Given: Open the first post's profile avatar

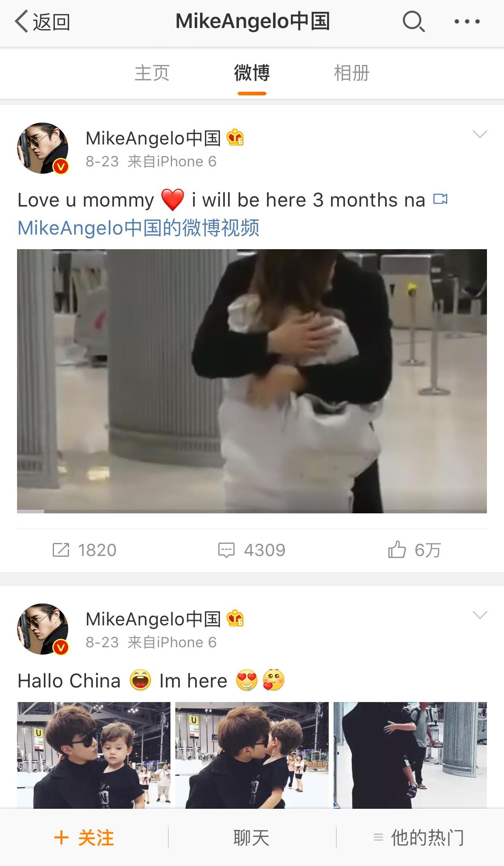Looking at the screenshot, I should pyautogui.click(x=43, y=148).
